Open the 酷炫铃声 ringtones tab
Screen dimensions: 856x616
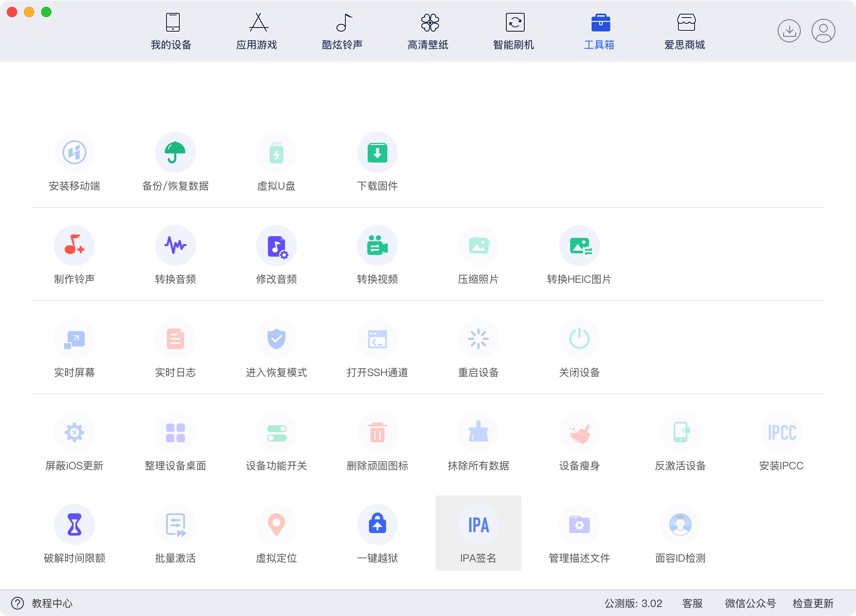(x=342, y=32)
